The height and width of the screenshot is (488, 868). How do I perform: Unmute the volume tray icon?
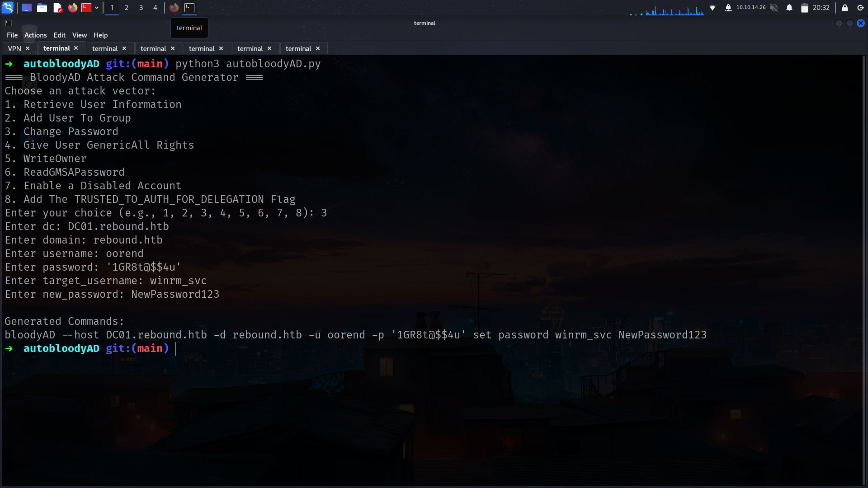point(774,8)
